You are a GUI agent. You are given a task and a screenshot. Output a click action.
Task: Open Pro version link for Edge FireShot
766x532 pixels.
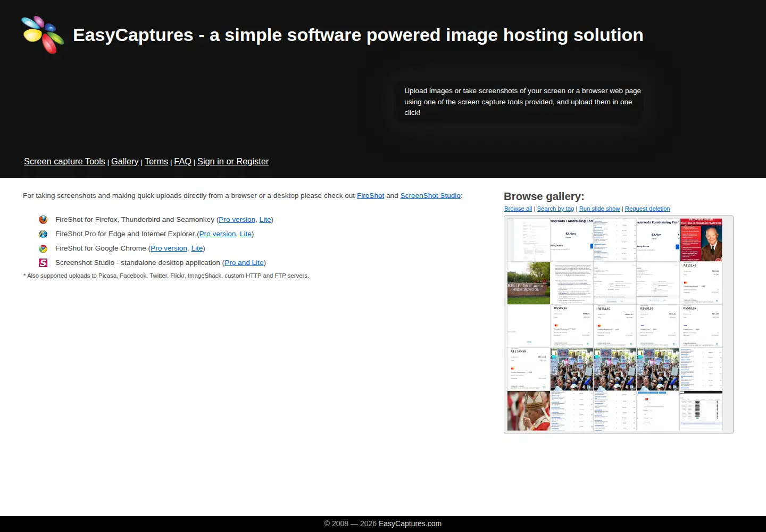coord(217,234)
